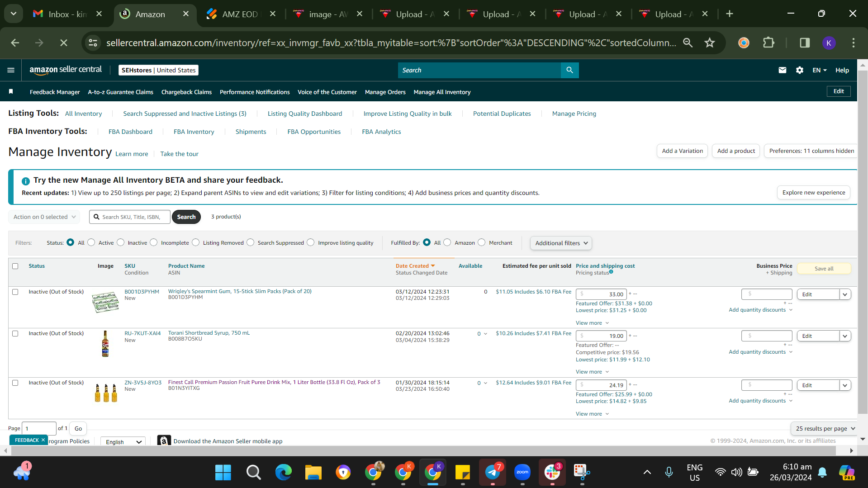Image resolution: width=868 pixels, height=488 pixels.
Task: Select the Finest Call Passion Fruit row checkbox
Action: [x=15, y=383]
